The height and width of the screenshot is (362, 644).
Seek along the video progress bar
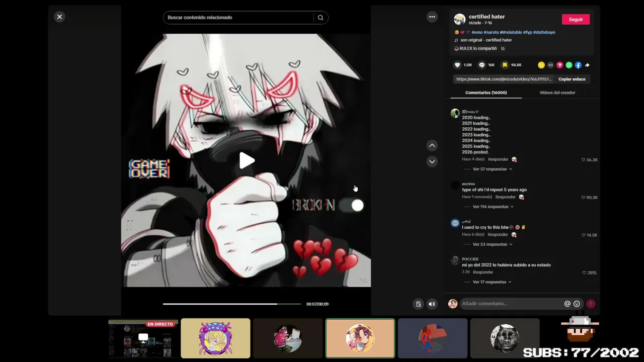tap(232, 304)
